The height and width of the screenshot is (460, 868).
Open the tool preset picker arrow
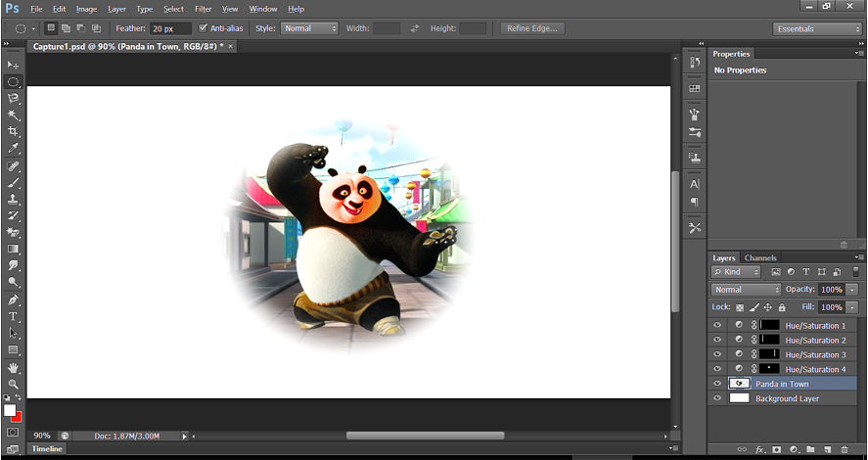click(33, 28)
